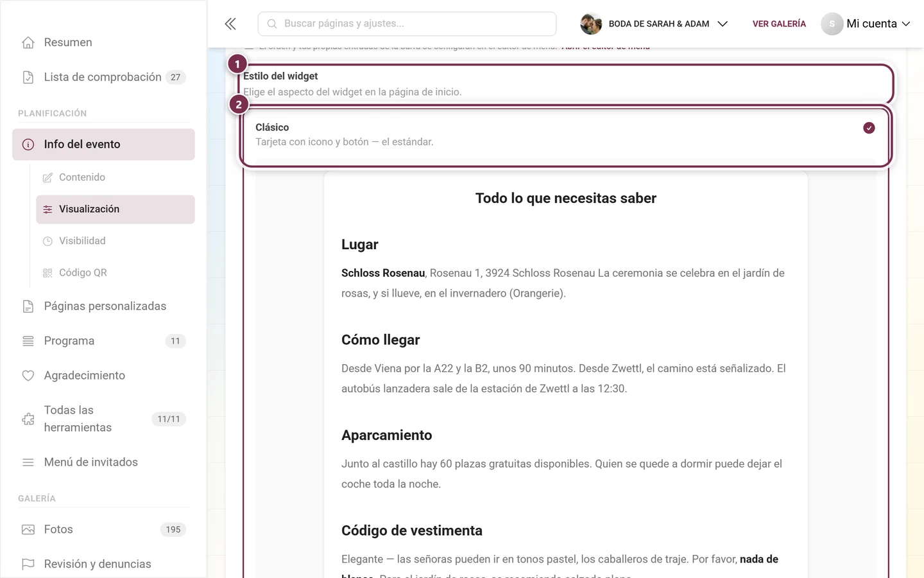
Task: Click the 'Cómo llegar' section heading
Action: coord(381,340)
